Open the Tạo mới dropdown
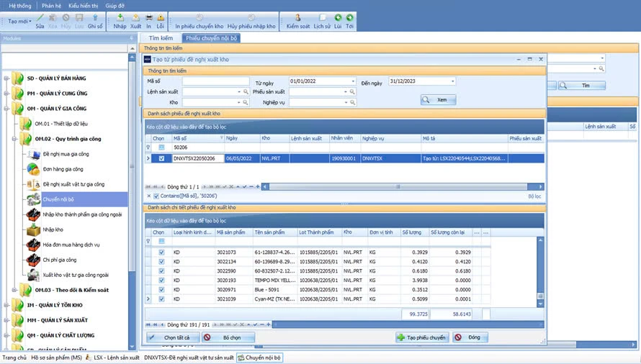This screenshot has width=641, height=364. pyautogui.click(x=19, y=22)
